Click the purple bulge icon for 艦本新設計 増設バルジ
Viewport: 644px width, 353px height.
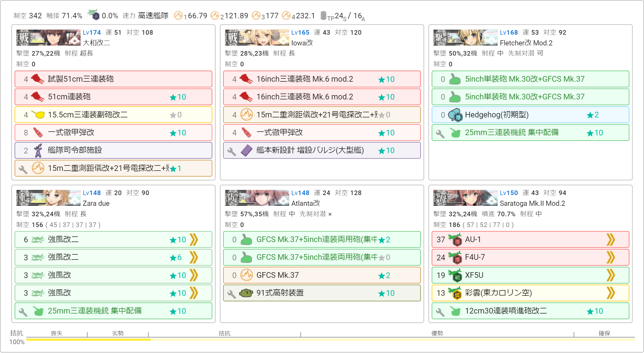coord(246,150)
